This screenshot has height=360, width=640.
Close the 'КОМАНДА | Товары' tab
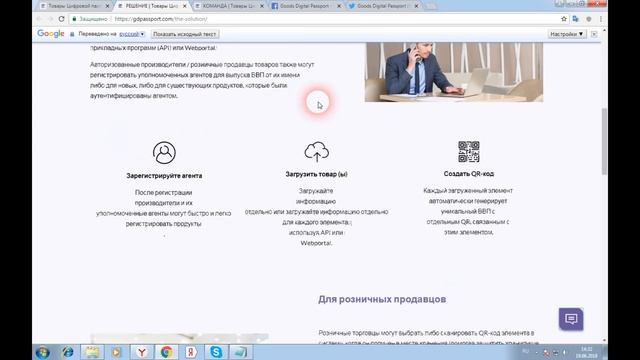click(x=262, y=6)
